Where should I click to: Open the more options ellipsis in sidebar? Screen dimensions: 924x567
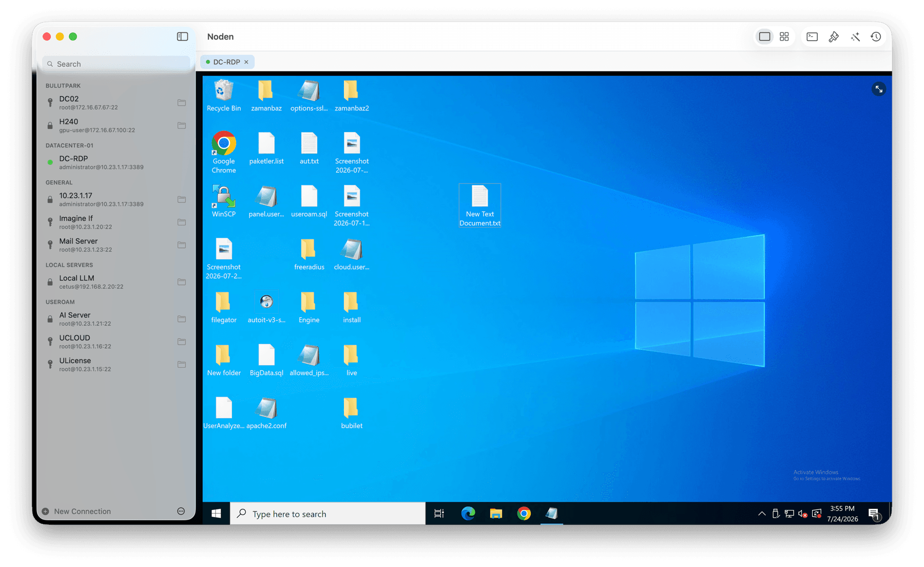coord(181,511)
